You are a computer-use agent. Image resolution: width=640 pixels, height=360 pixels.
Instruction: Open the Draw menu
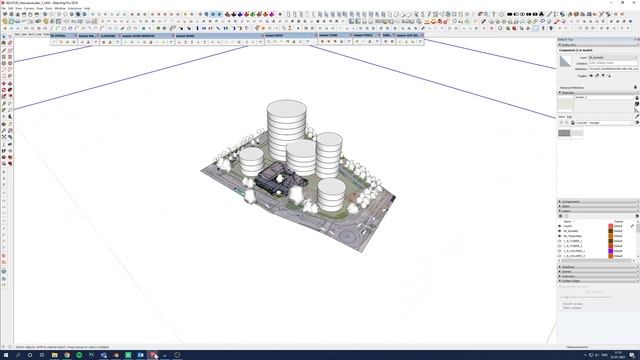[40, 8]
